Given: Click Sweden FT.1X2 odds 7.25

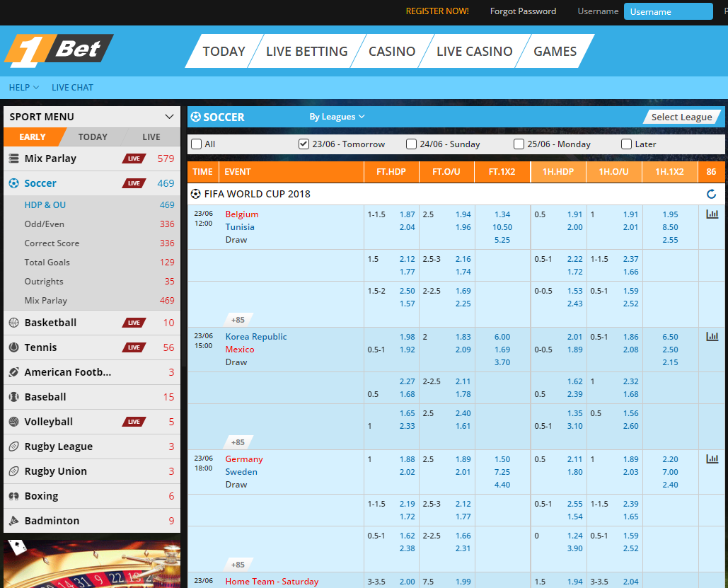Looking at the screenshot, I should (502, 472).
